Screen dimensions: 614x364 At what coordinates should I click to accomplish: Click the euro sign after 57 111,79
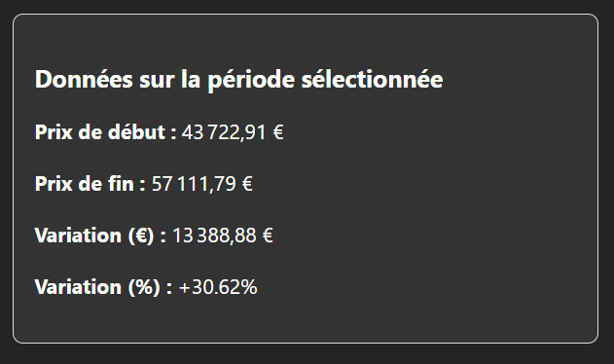point(247,184)
